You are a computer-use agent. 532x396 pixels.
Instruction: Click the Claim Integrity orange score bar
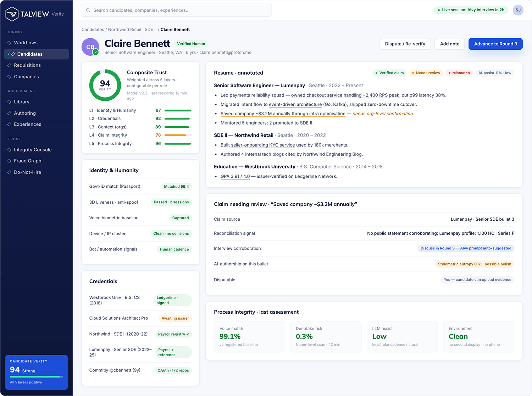pyautogui.click(x=178, y=135)
